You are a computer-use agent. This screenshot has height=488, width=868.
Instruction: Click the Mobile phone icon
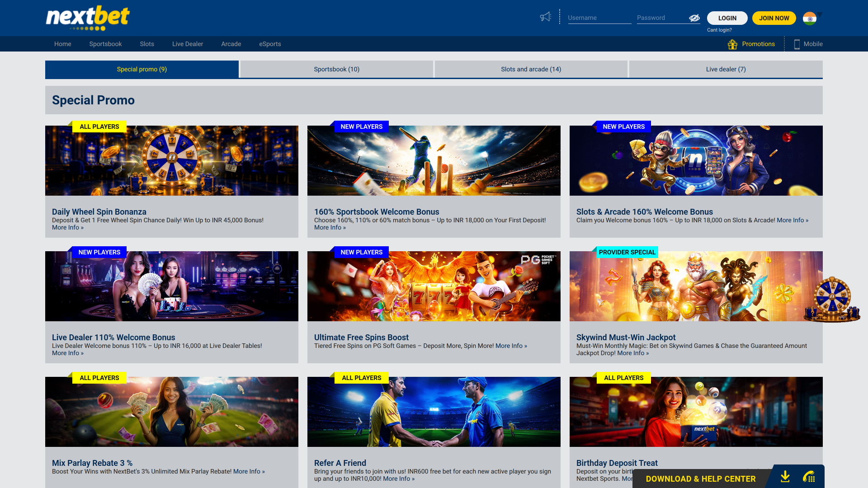pyautogui.click(x=797, y=44)
